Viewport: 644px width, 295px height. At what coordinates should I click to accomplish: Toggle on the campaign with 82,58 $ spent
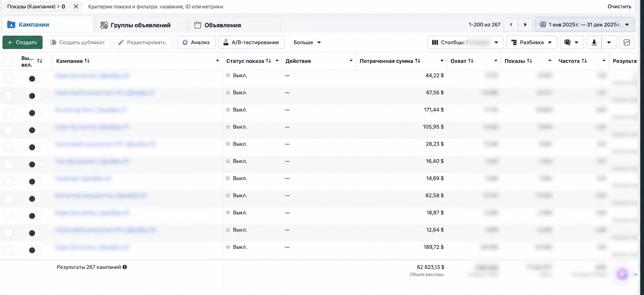pyautogui.click(x=35, y=199)
